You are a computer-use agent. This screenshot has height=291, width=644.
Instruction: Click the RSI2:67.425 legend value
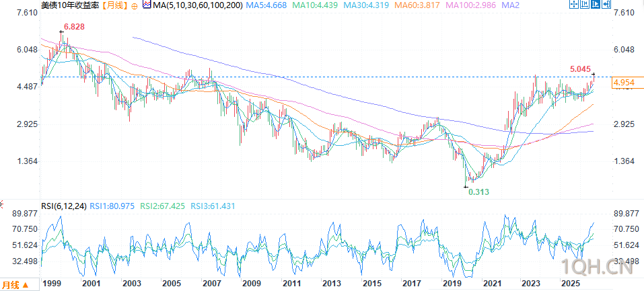(x=163, y=206)
